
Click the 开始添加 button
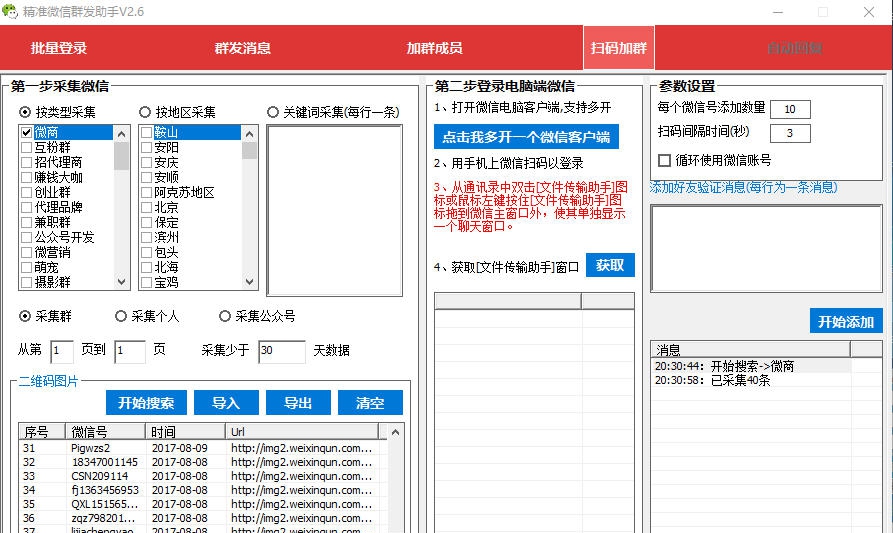pos(846,321)
